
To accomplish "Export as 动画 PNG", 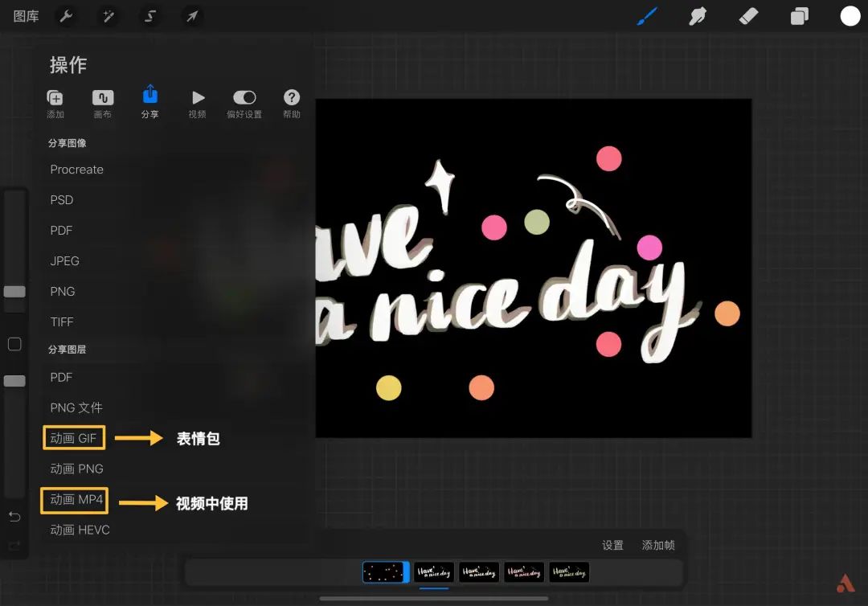I will coord(77,469).
